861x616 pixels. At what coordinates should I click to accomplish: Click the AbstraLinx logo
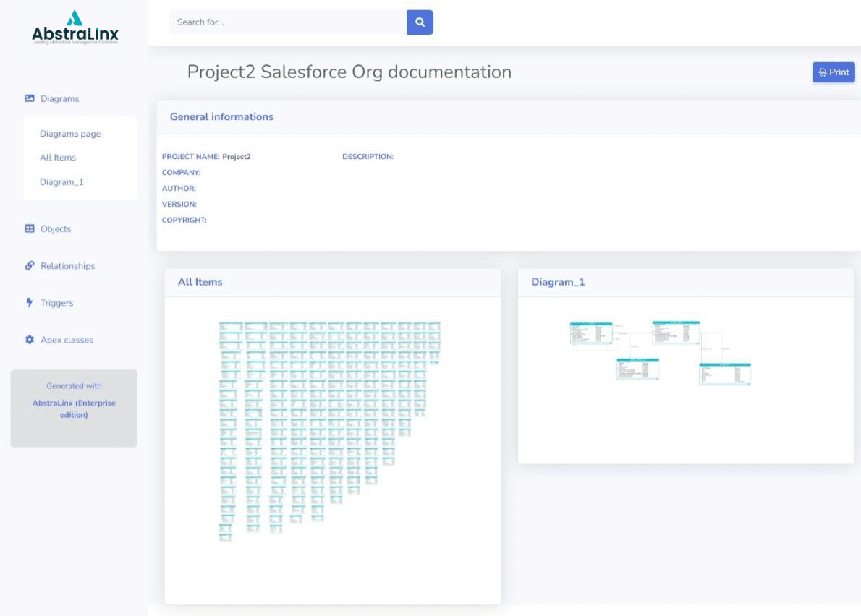coord(75,27)
